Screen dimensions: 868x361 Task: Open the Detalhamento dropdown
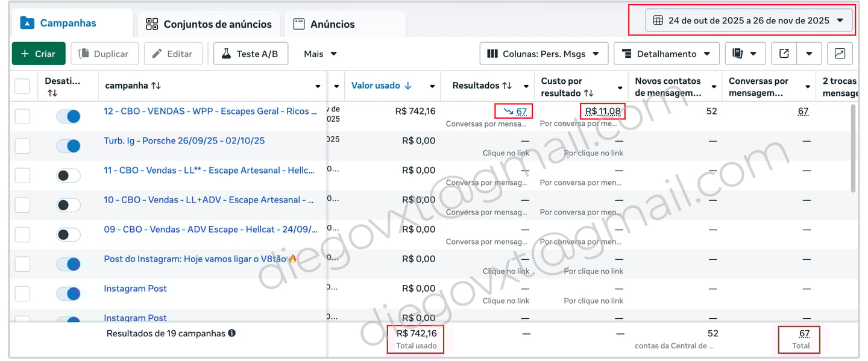tap(666, 54)
